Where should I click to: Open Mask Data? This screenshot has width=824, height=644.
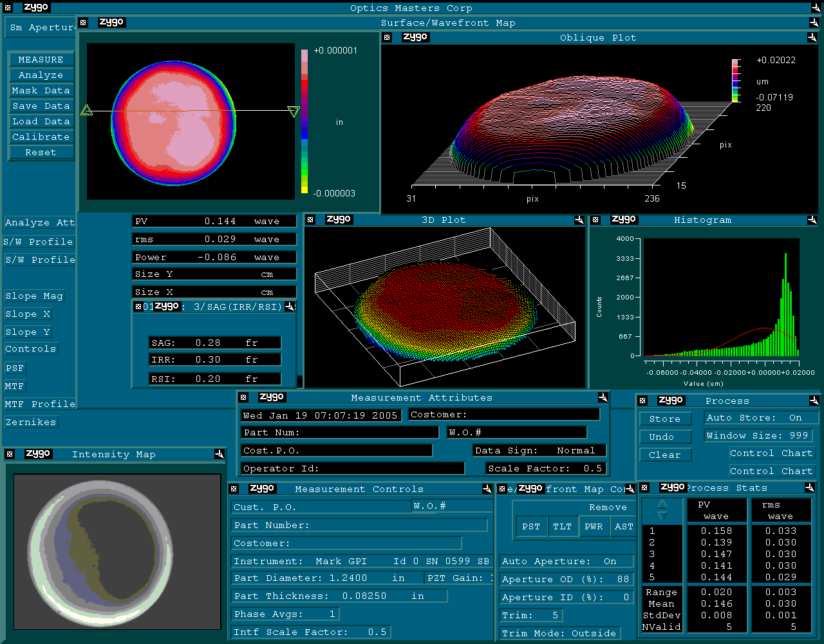pyautogui.click(x=41, y=90)
